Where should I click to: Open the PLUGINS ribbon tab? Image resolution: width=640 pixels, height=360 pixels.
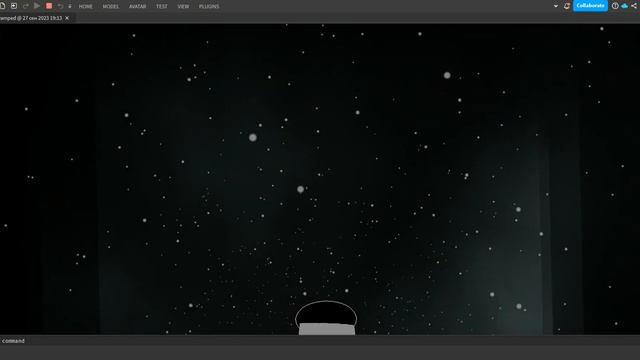(x=209, y=7)
